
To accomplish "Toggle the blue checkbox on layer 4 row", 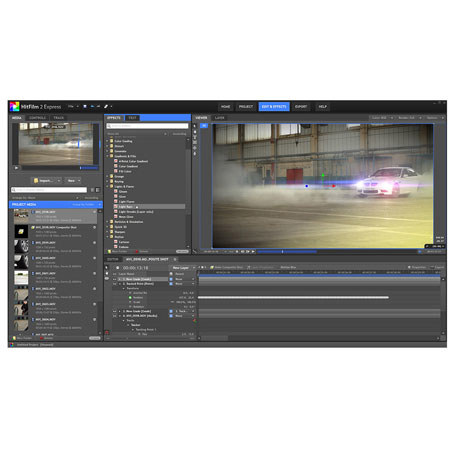I will [x=171, y=316].
